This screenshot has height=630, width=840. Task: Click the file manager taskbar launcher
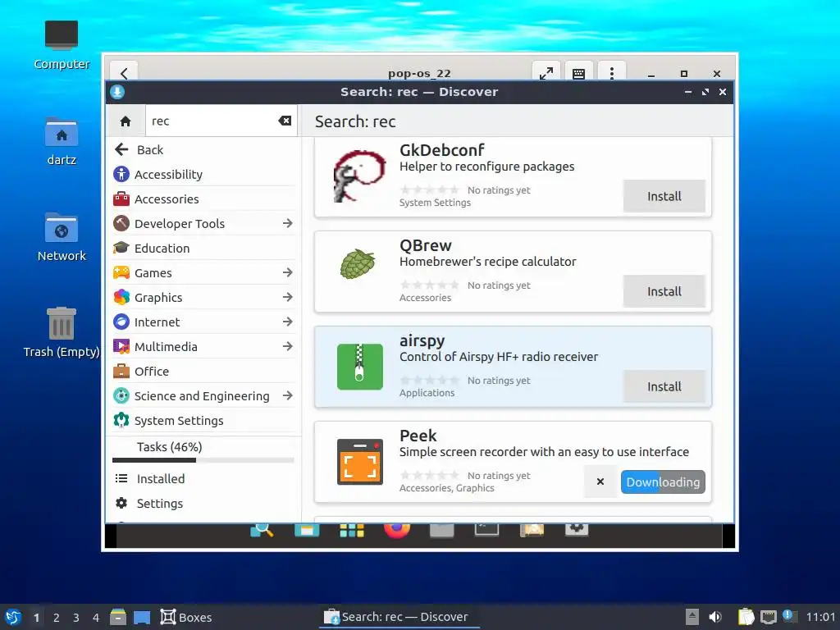coord(118,617)
